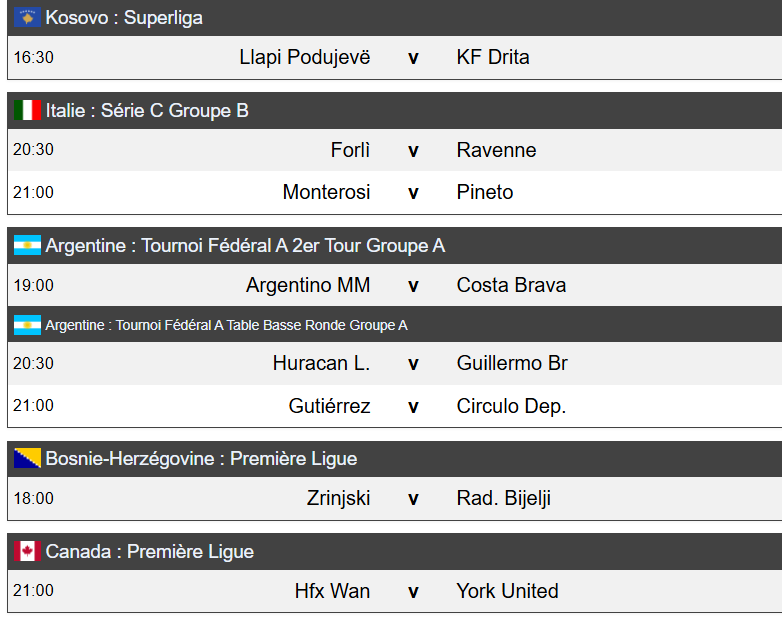Open the Kosovo : Superliga league header

(124, 18)
